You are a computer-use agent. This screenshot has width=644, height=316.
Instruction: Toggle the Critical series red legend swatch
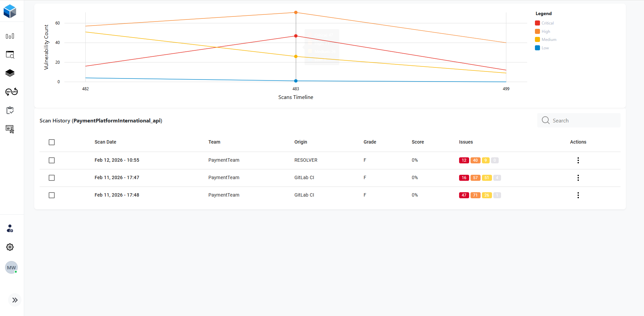click(537, 23)
